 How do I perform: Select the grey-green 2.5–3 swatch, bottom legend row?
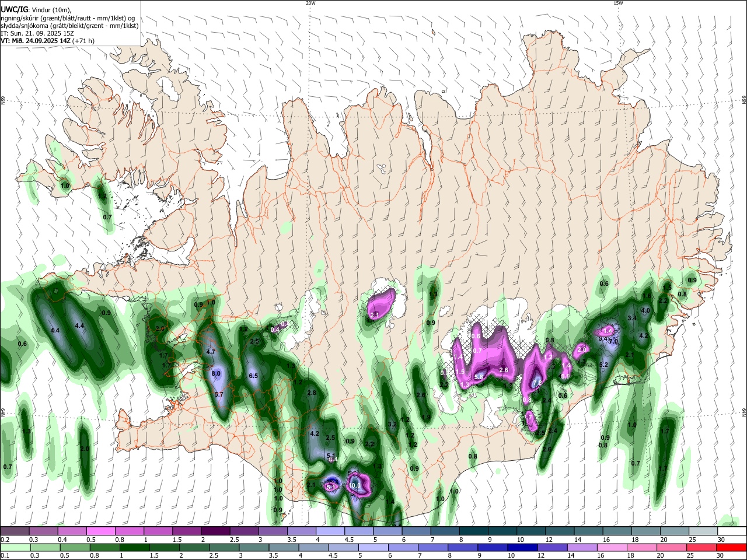(224, 548)
